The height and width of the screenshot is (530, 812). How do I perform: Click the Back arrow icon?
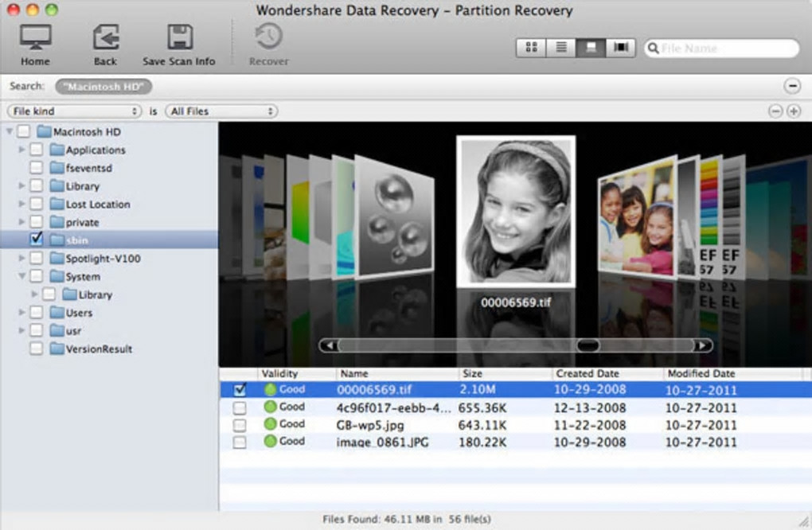[x=106, y=37]
